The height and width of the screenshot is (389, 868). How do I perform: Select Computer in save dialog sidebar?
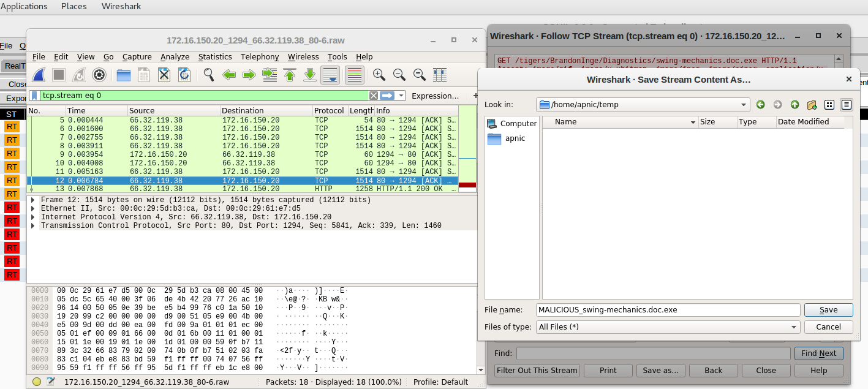tap(512, 123)
